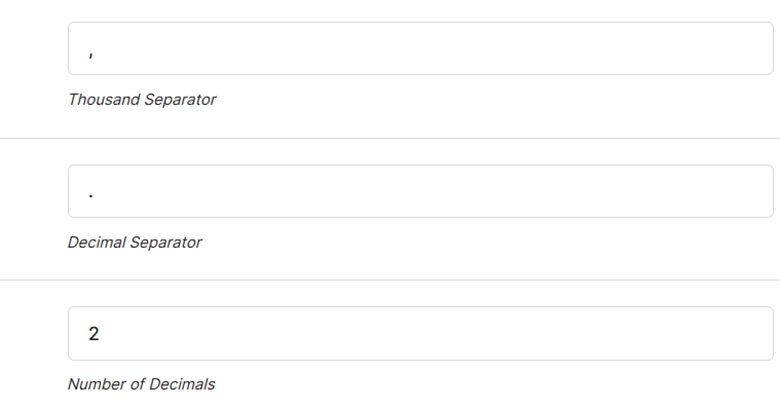Screen dimensions: 780x408
Task: Place cursor after the period in middle field
Action: tap(95, 196)
